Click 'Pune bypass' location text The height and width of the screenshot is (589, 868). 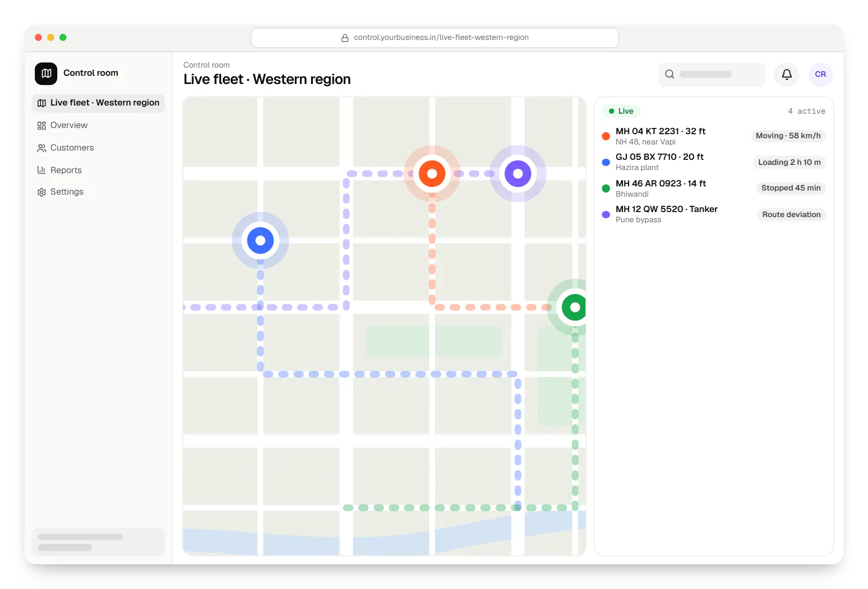tap(638, 220)
